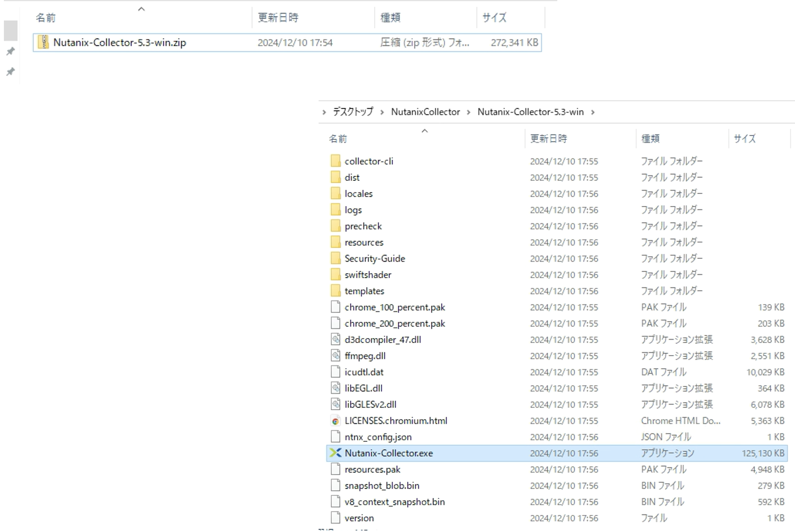Select the LICENSES.chromium.html file name
795x532 pixels.
[x=396, y=420]
